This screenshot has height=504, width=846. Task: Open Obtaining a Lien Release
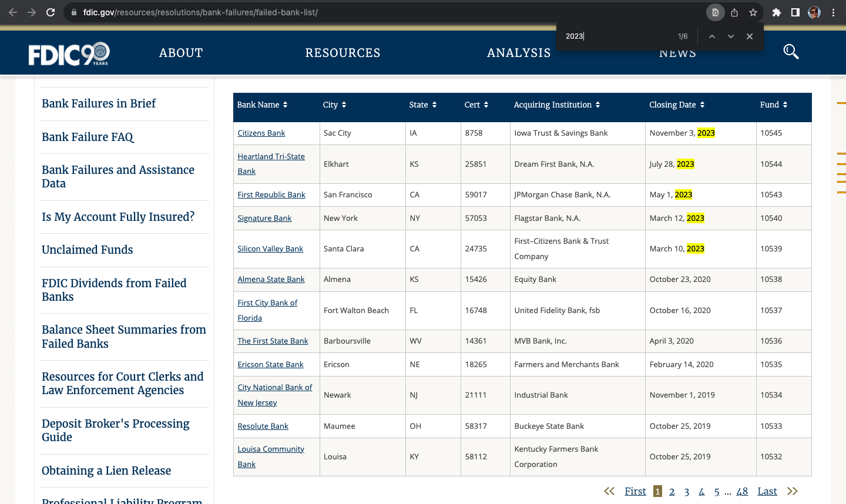[x=106, y=471]
